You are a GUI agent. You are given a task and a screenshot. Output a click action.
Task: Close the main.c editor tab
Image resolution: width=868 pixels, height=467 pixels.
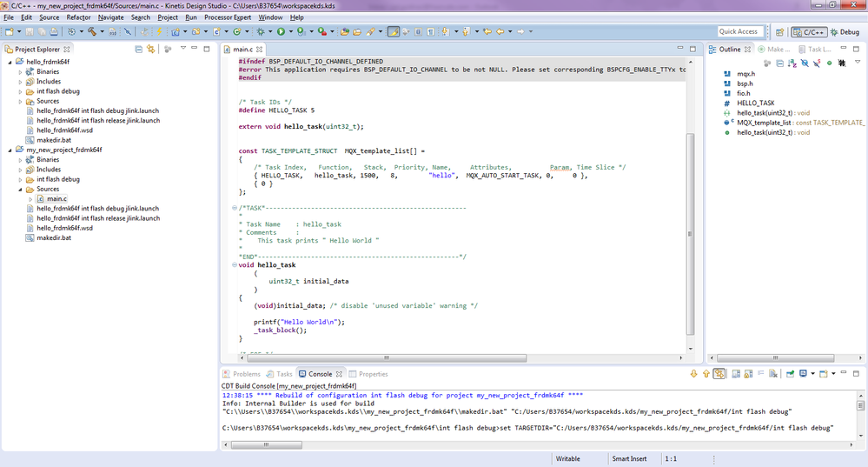coord(259,50)
